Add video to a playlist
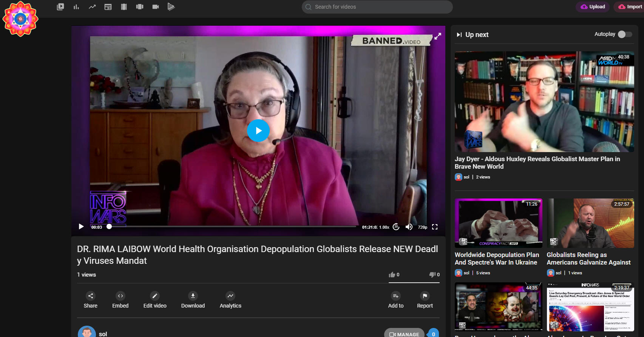This screenshot has height=337, width=644. [396, 300]
